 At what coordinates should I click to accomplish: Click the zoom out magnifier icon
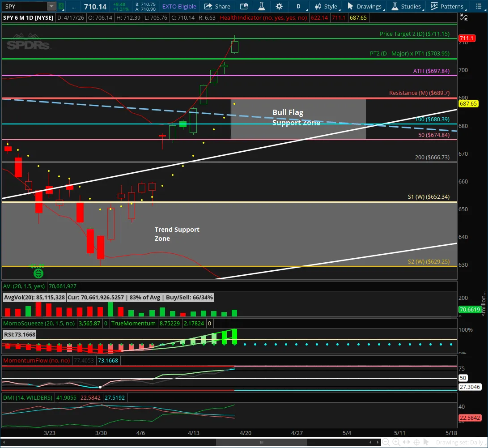[x=386, y=442]
